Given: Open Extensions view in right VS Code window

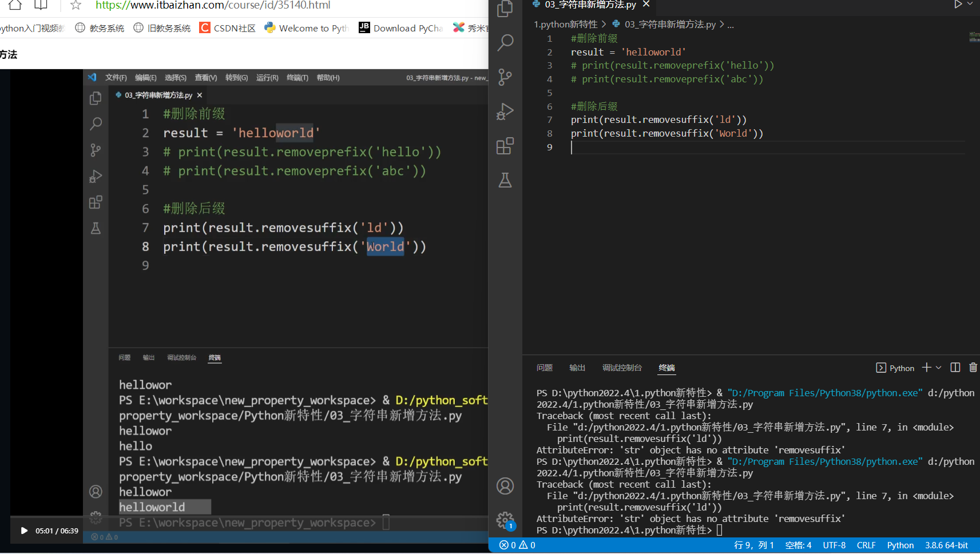Looking at the screenshot, I should pos(505,146).
